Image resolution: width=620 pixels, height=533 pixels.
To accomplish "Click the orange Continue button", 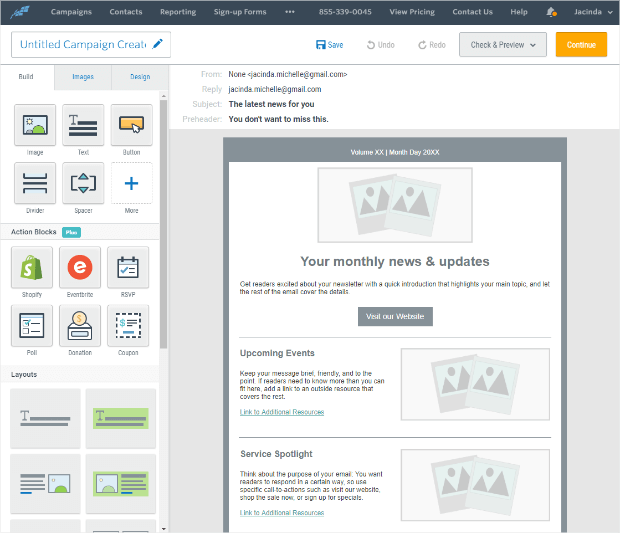I will (581, 44).
